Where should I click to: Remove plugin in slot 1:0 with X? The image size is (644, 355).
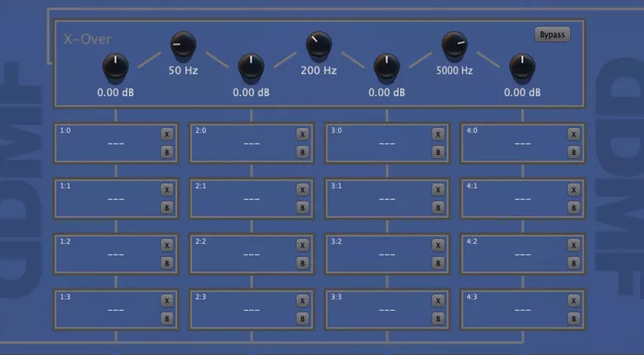click(167, 134)
